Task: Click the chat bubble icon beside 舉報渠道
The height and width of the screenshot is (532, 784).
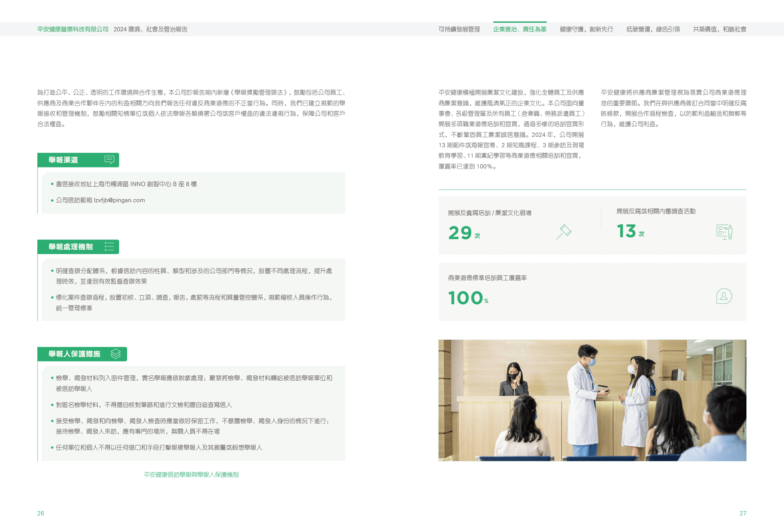Action: coord(109,160)
